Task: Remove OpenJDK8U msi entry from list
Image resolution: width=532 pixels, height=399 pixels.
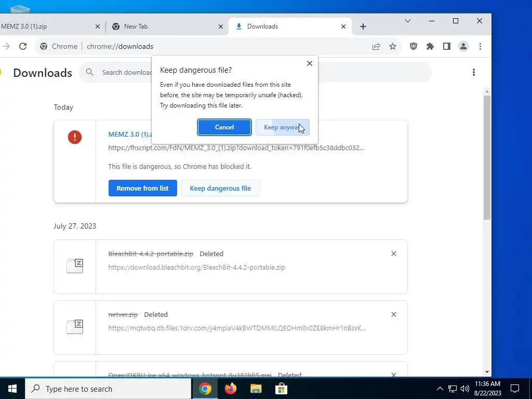Action: click(394, 375)
